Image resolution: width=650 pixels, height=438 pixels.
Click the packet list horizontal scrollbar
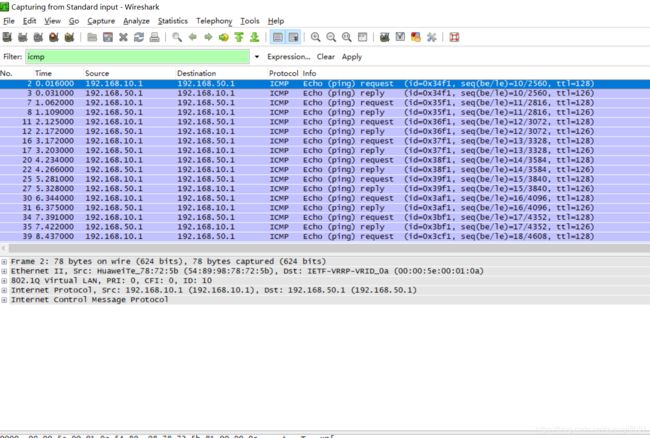point(330,248)
